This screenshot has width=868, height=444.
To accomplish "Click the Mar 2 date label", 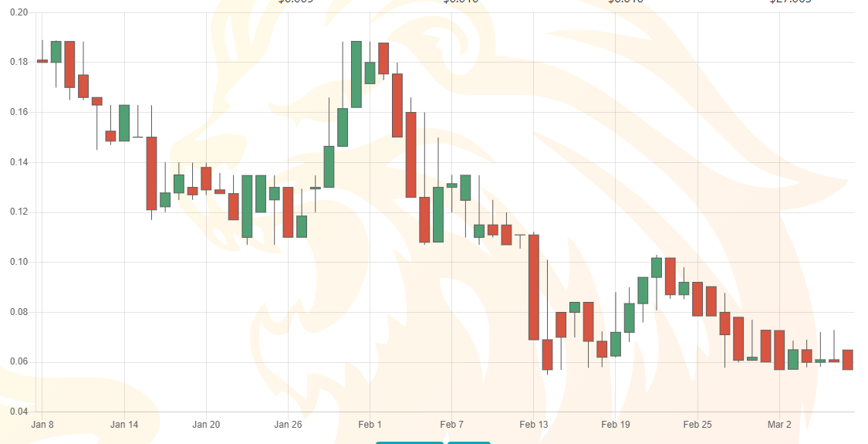I will 779,425.
